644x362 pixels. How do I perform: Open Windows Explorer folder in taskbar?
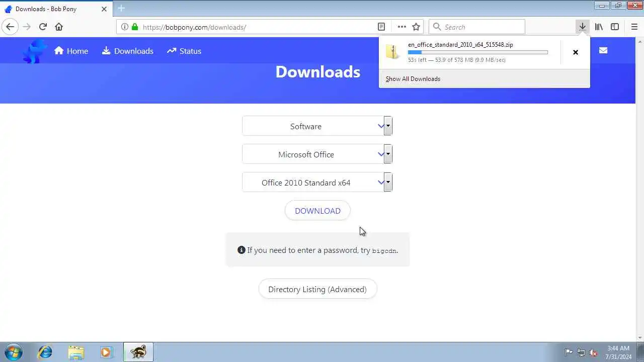coord(76,352)
